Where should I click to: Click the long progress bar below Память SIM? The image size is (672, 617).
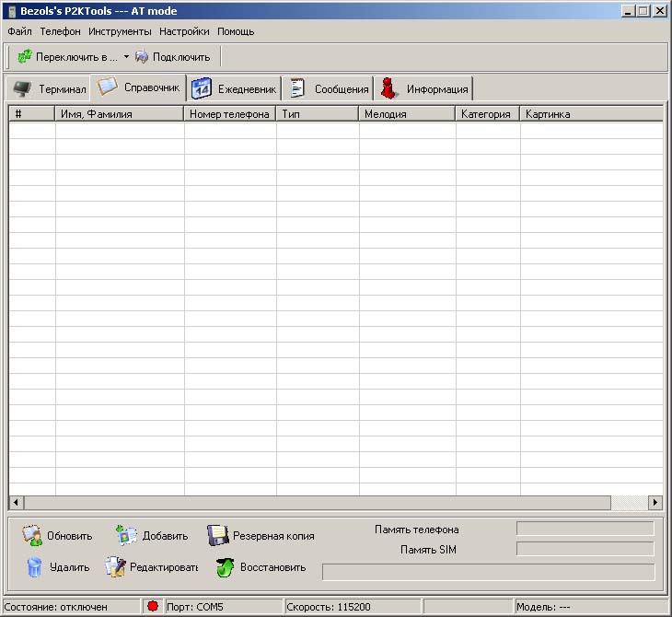tap(489, 572)
